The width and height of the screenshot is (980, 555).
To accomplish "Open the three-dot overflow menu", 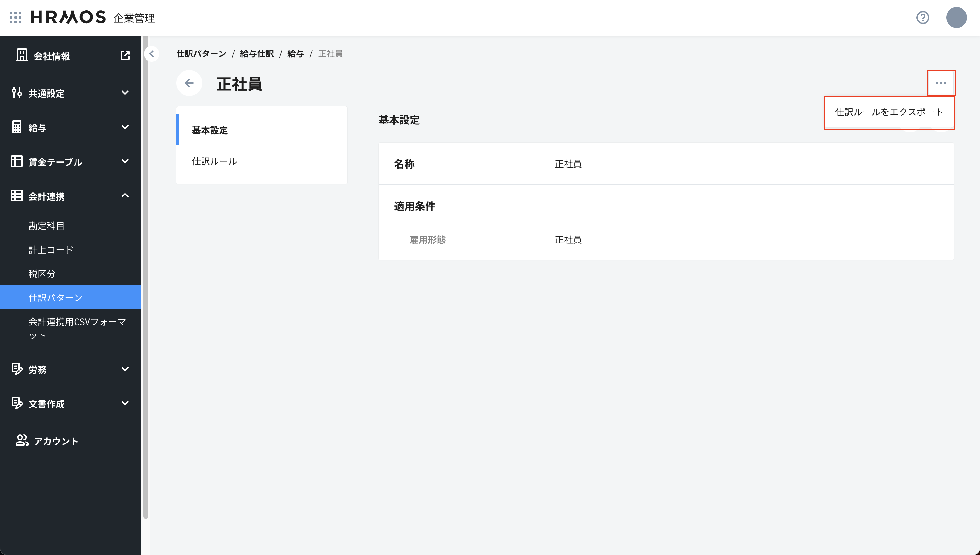I will [941, 83].
